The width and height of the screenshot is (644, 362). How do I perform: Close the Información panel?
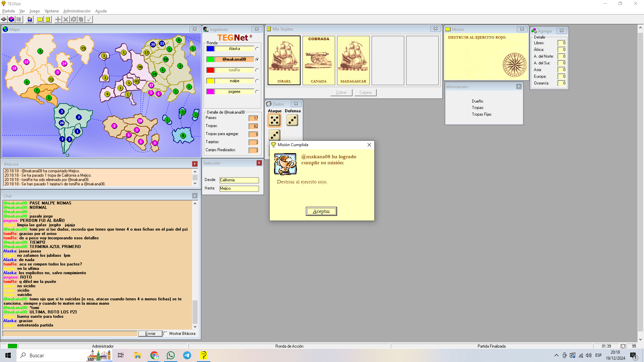[519, 86]
